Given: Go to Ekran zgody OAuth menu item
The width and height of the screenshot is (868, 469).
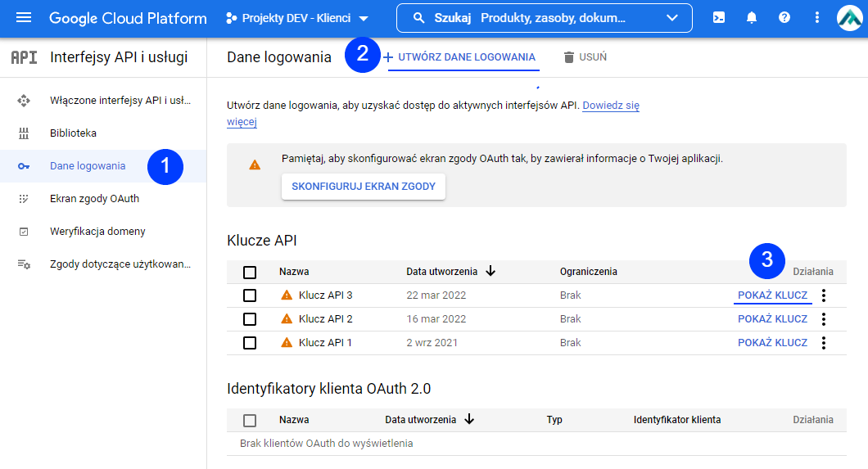Looking at the screenshot, I should coord(94,199).
